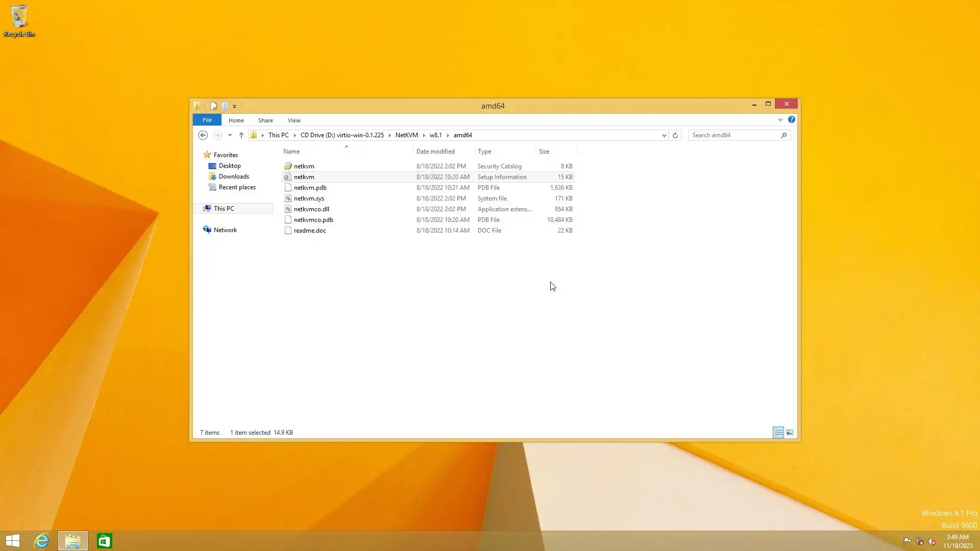Switch to the View ribbon tab

(x=294, y=120)
